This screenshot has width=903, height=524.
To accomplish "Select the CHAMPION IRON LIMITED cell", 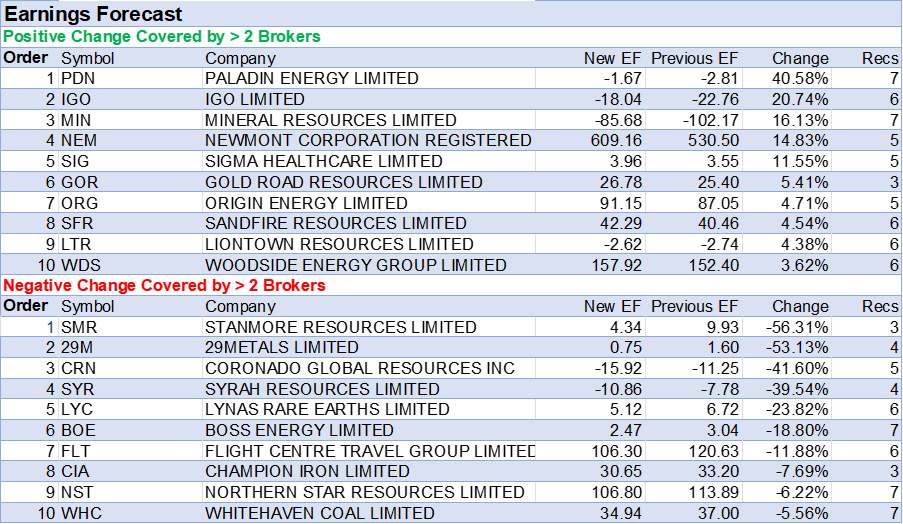I will [x=307, y=471].
